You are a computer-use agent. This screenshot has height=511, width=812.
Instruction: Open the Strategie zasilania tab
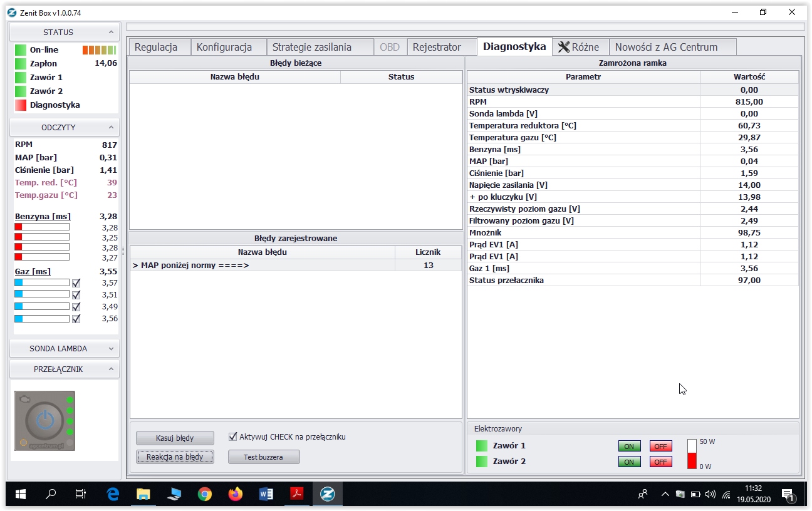[320, 47]
